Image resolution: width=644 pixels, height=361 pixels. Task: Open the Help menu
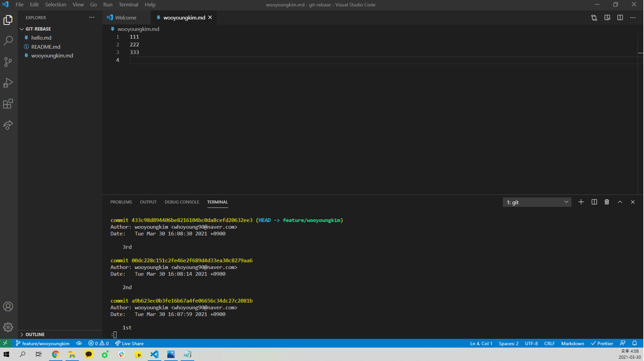point(150,5)
